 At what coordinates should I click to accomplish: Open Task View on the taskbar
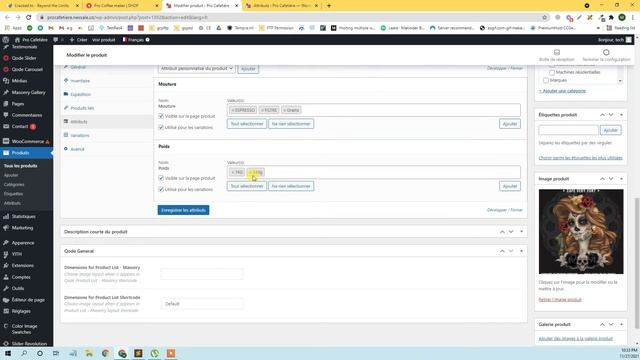pos(56,353)
